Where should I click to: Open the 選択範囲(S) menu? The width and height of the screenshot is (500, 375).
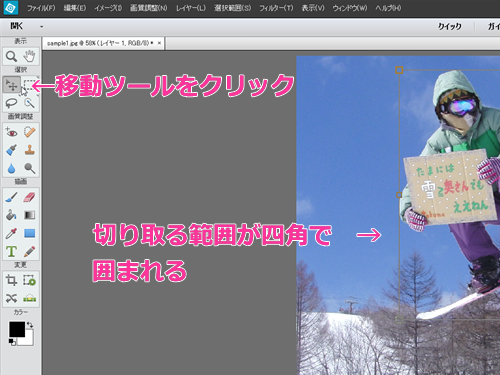(233, 8)
